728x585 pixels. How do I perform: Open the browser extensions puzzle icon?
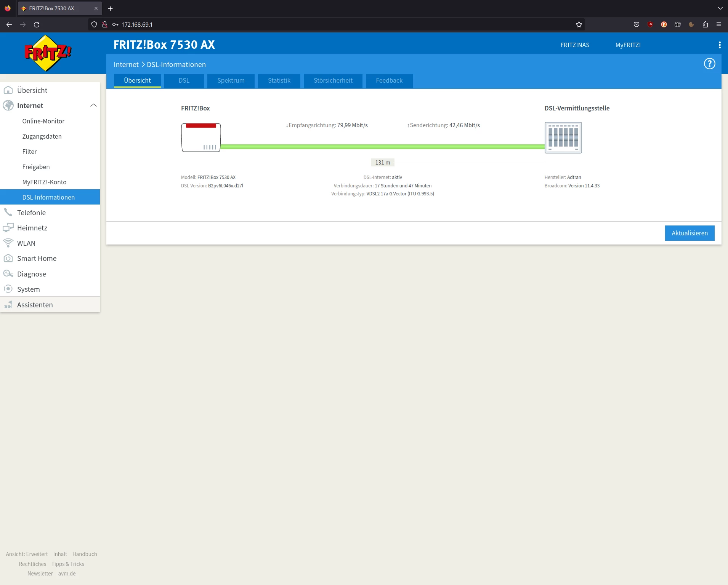(x=705, y=24)
